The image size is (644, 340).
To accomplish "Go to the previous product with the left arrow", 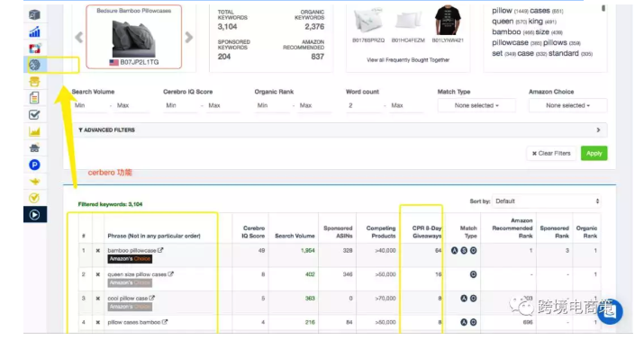I will (79, 38).
